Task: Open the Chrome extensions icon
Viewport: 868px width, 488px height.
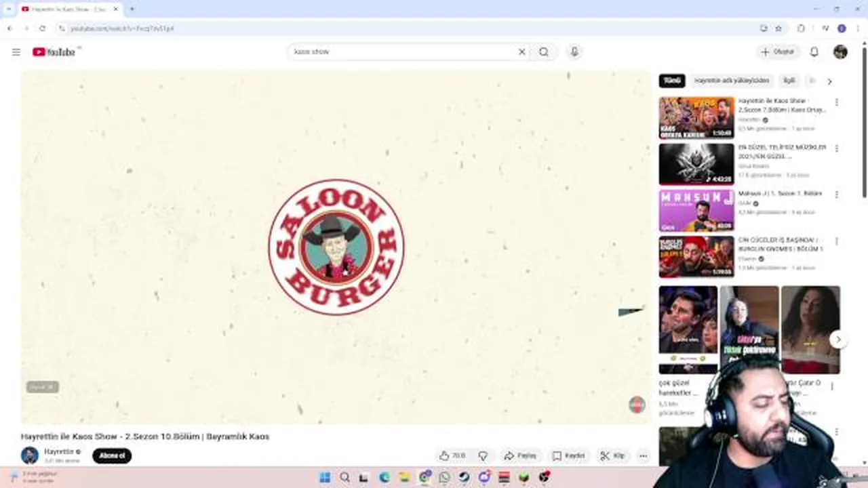Action: click(x=801, y=28)
